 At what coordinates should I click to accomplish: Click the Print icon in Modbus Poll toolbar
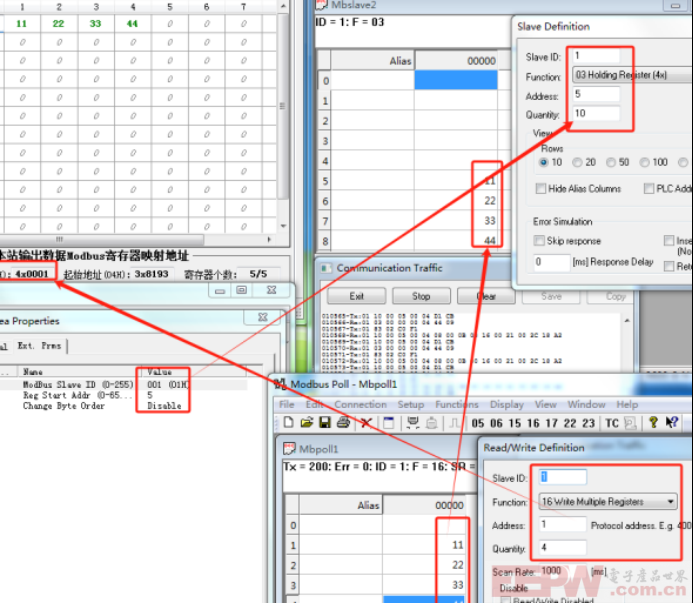(343, 423)
